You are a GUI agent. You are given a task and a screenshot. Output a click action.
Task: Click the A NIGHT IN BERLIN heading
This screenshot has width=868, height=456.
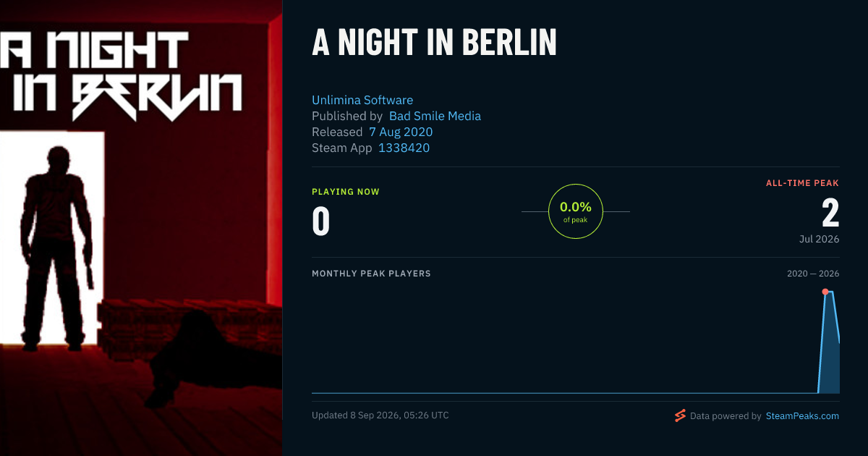point(434,43)
